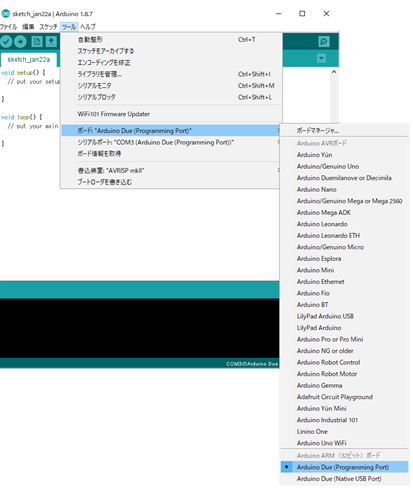Select Arduino Leonardo ETH board
Image resolution: width=413 pixels, height=488 pixels.
[x=344, y=235]
